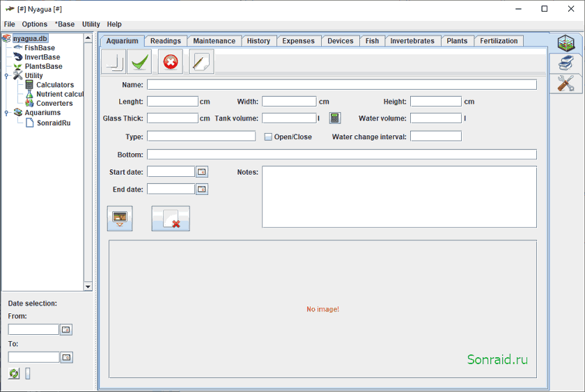Viewport: 585px width, 392px height.
Task: Click the Type input field
Action: 201,136
